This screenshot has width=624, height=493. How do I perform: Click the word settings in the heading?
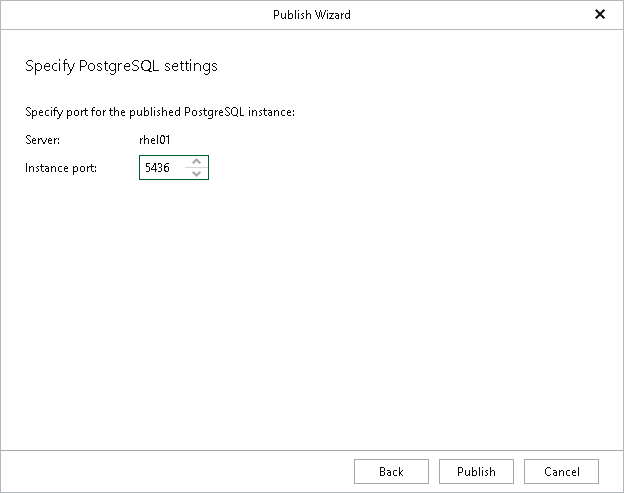[193, 67]
